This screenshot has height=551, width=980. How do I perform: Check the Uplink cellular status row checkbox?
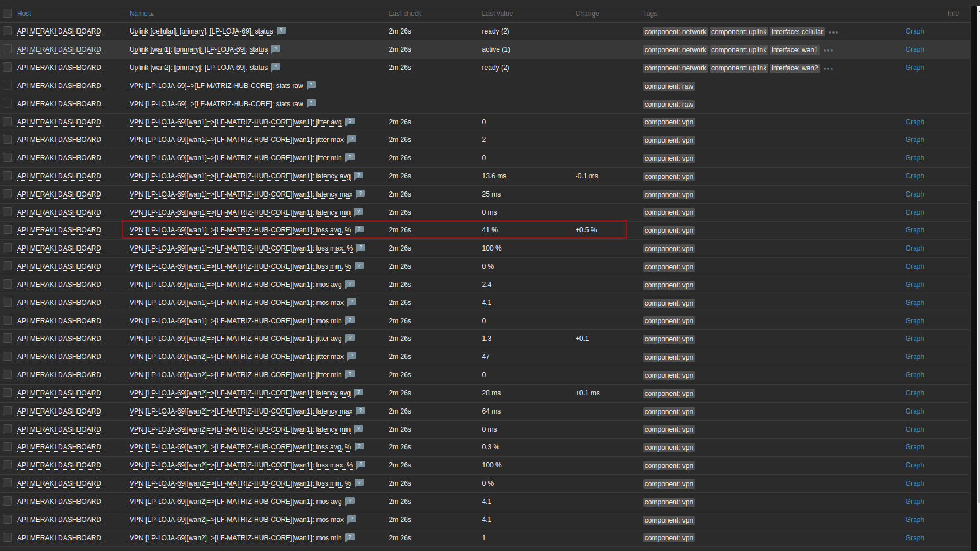pos(7,31)
